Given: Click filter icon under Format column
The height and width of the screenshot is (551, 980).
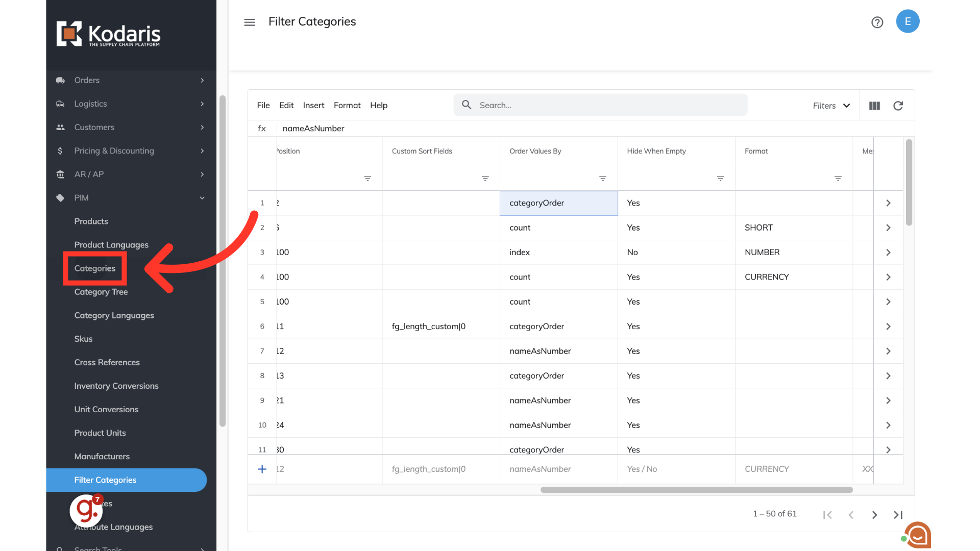Looking at the screenshot, I should (838, 179).
